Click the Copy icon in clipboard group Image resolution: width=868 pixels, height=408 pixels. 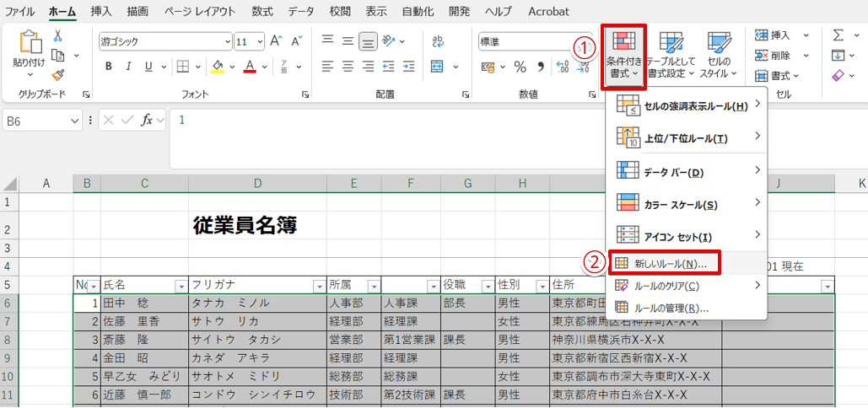point(57,56)
